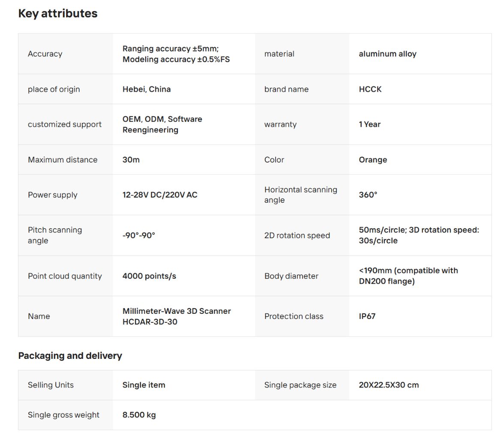Viewport: 504px width, 439px height.
Task: Click the 4000 points/s value
Action: [x=149, y=276]
